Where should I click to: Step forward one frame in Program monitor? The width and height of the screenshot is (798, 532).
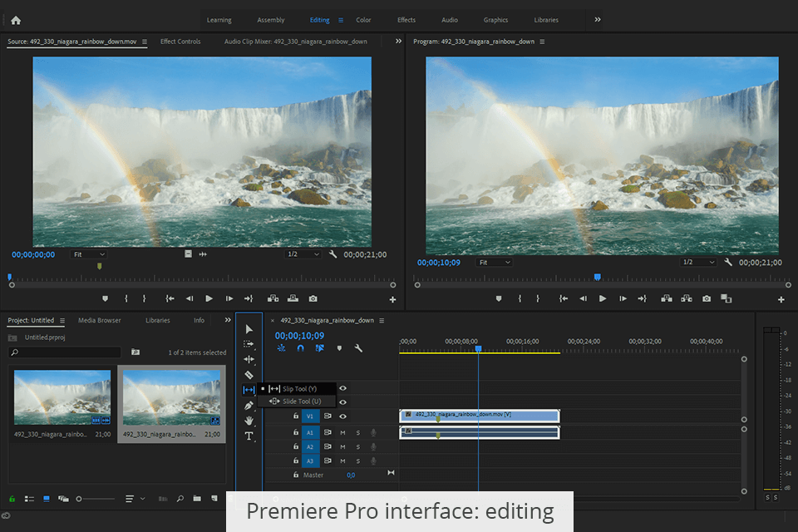coord(623,299)
